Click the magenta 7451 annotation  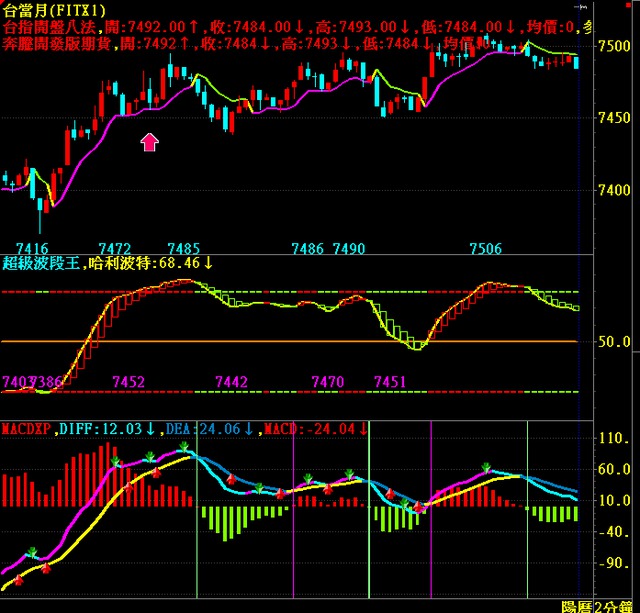click(x=390, y=382)
